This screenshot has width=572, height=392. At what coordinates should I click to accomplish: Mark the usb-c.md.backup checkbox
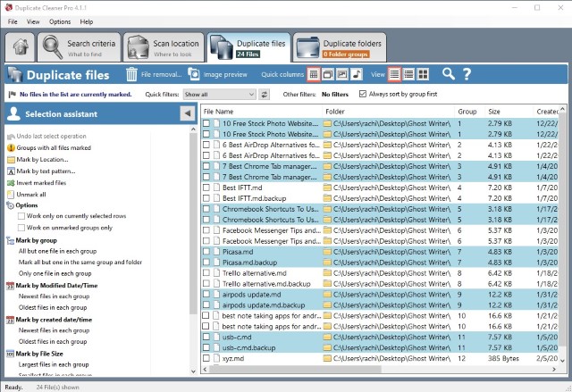(x=206, y=348)
